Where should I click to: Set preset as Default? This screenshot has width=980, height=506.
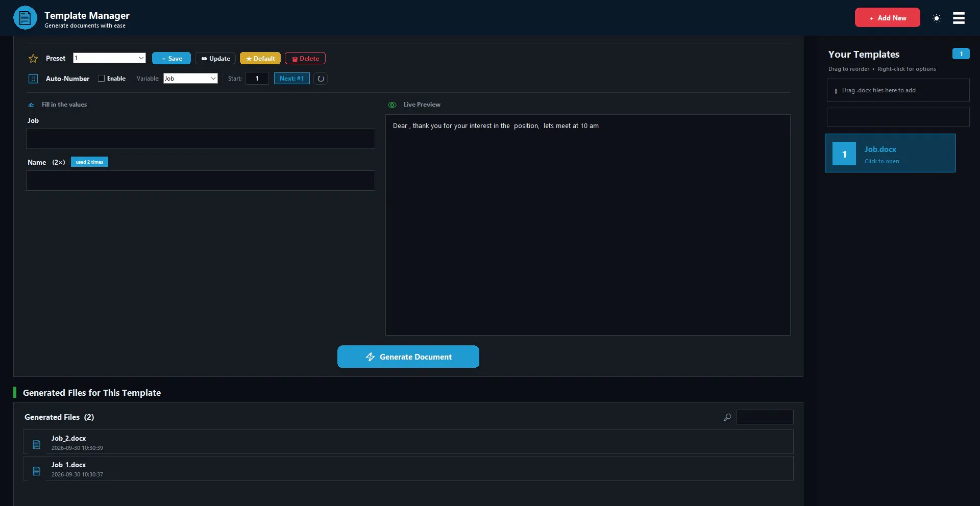tap(260, 58)
